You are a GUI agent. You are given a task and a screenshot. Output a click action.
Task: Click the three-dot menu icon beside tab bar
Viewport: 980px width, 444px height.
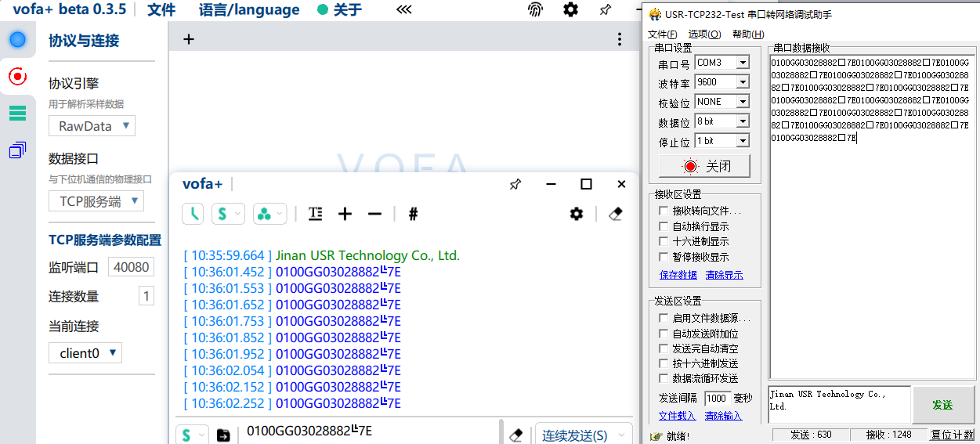(620, 39)
